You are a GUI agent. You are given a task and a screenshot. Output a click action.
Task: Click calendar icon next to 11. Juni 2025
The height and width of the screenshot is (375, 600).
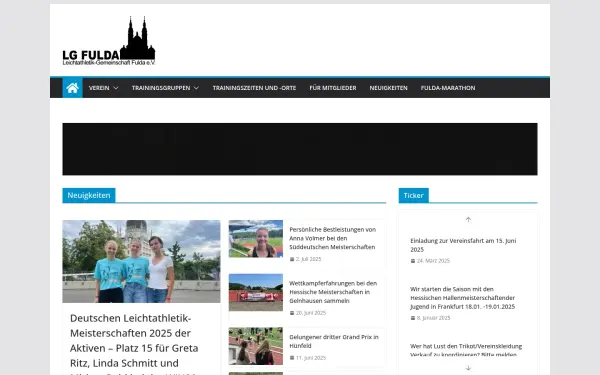[x=292, y=358]
